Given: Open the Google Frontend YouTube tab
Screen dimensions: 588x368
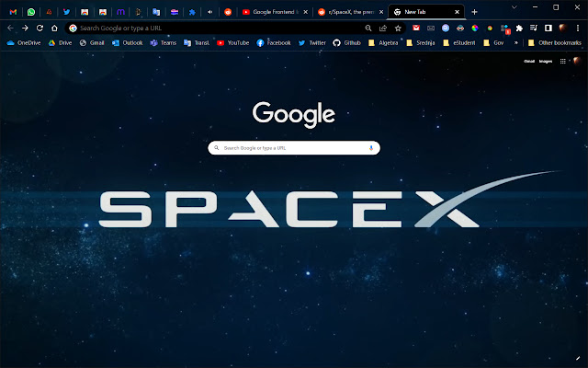Looking at the screenshot, I should click(x=275, y=12).
